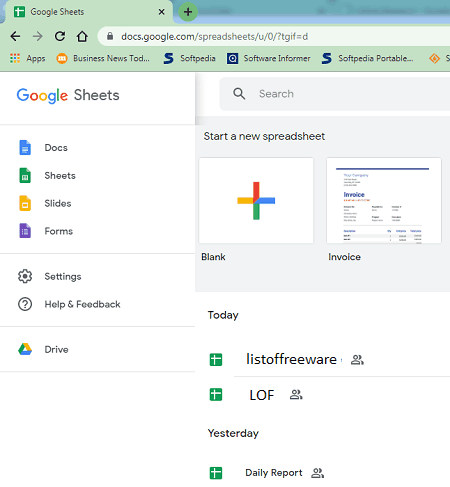Image resolution: width=450 pixels, height=487 pixels.
Task: Click sheet icon beside listoffreeware
Action: point(216,360)
